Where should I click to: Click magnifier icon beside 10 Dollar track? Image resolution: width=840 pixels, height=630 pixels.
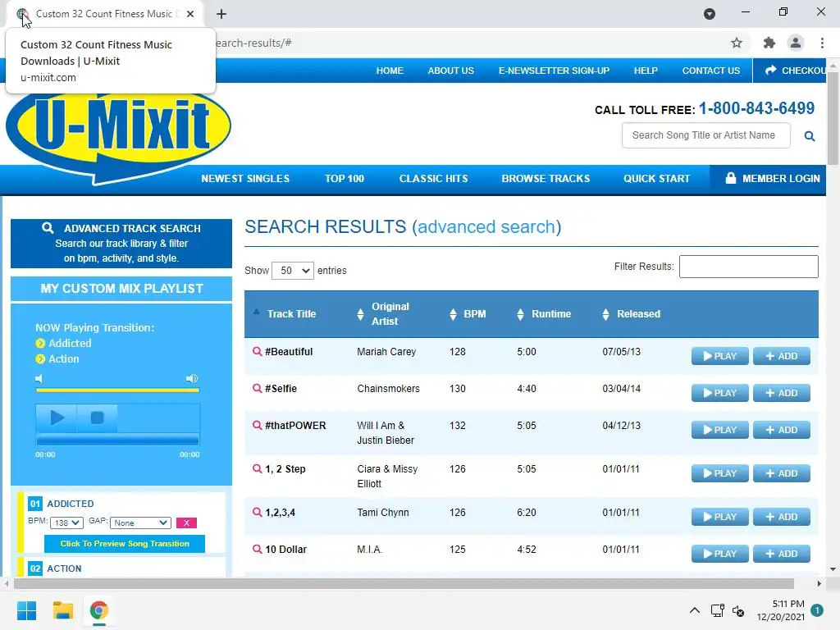[x=257, y=549]
